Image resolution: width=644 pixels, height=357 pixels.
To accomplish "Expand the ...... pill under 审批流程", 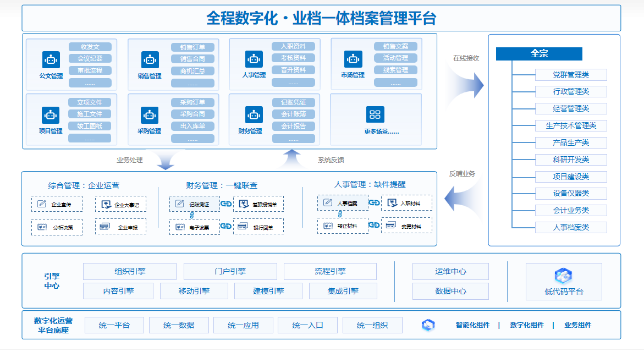I will (90, 83).
